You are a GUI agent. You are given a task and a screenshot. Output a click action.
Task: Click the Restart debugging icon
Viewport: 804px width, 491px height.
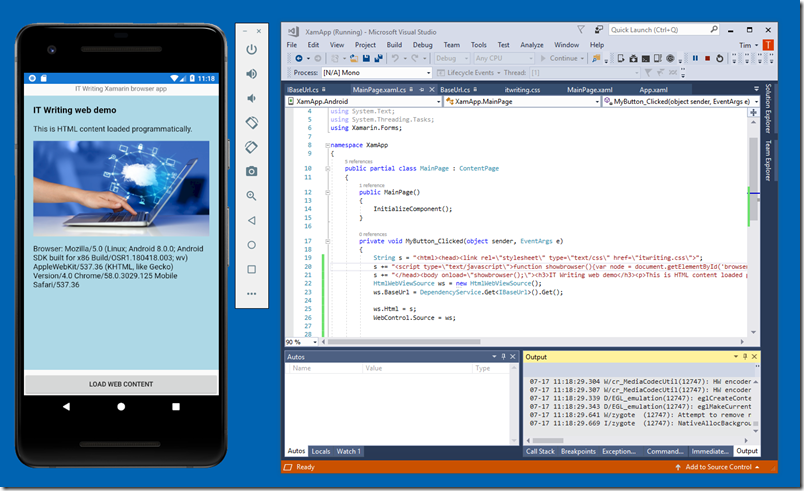[x=720, y=58]
